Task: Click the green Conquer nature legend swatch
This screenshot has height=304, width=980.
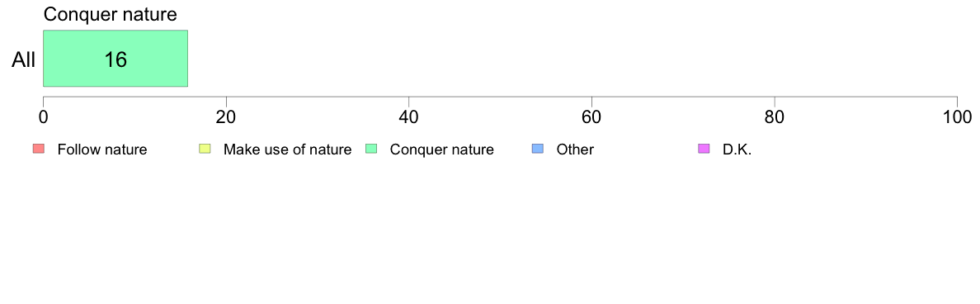Action: 371,149
